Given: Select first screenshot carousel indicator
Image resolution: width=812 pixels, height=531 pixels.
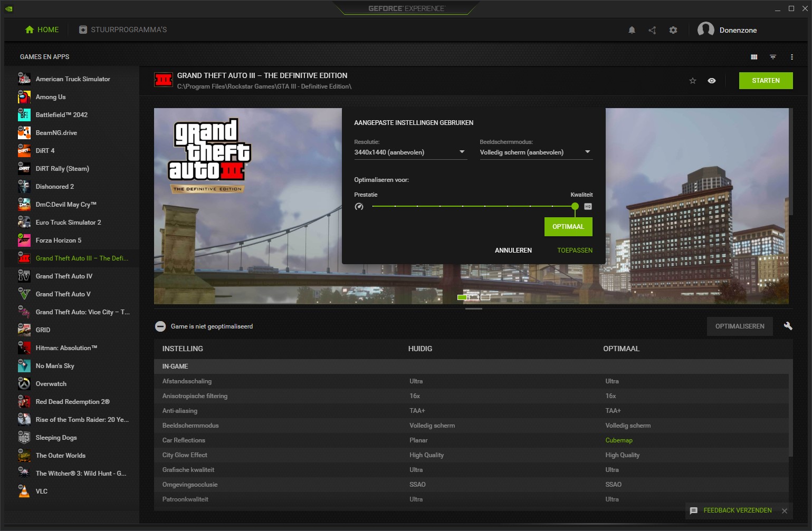Looking at the screenshot, I should [462, 297].
